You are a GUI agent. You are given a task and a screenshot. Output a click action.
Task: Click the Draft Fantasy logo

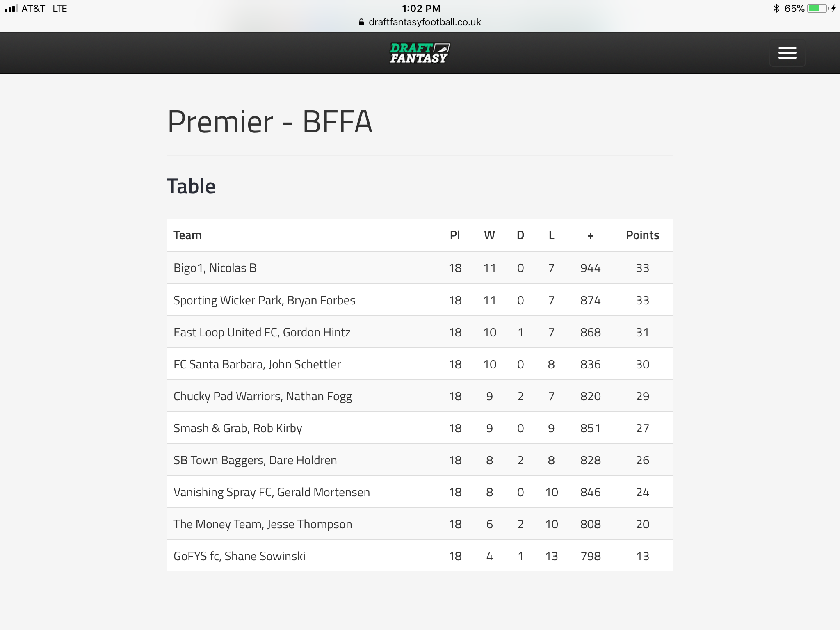(x=420, y=53)
